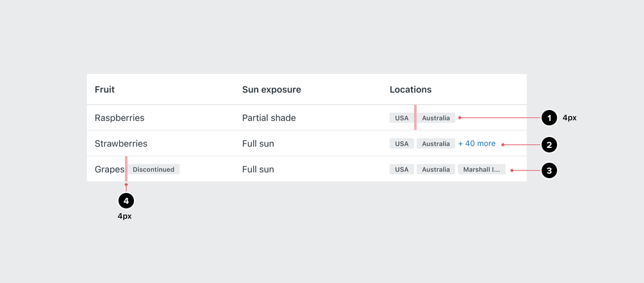644x283 pixels.
Task: Click the Australia tag in Grapes row
Action: coord(436,170)
